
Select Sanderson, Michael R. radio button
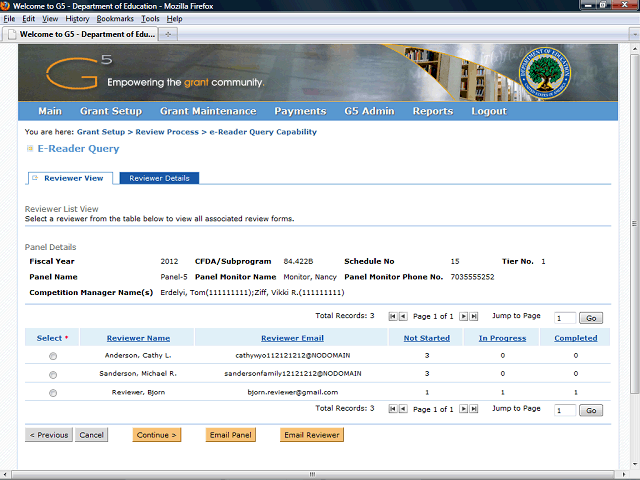coord(53,374)
